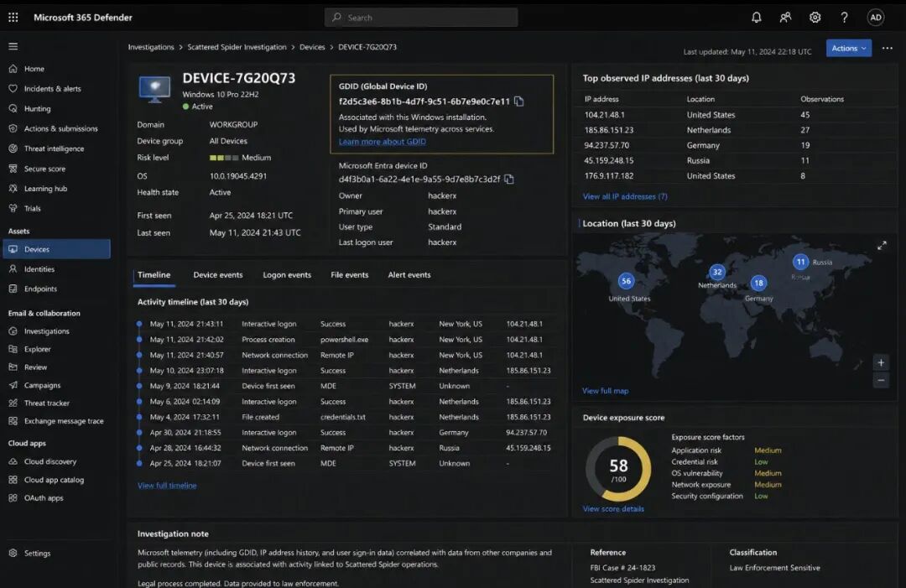
Task: Open the community people icon in header
Action: (785, 18)
